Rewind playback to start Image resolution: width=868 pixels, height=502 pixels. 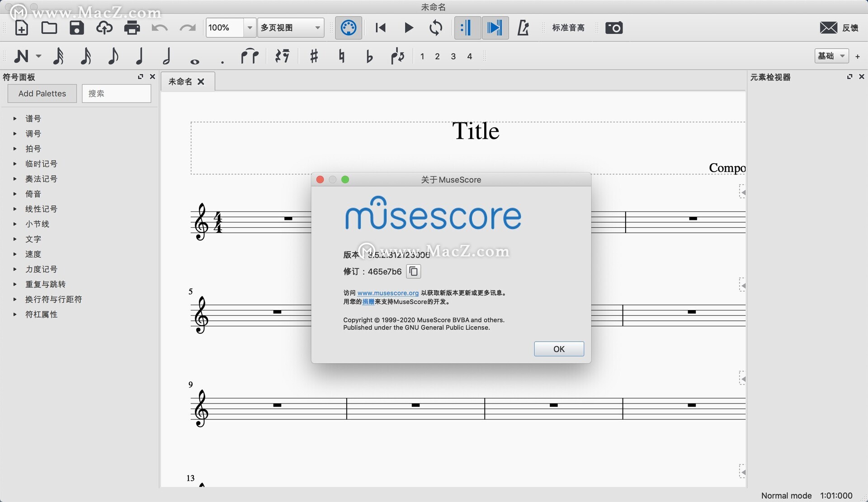381,28
